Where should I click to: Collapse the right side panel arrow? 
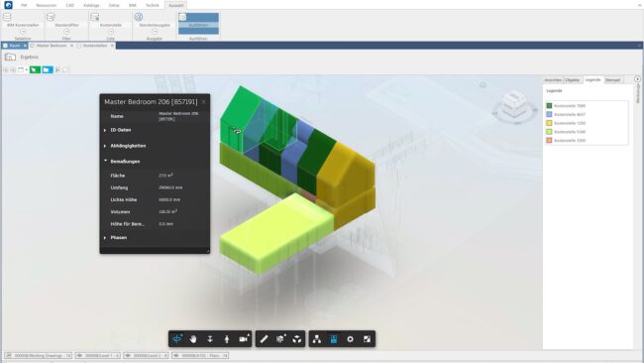pos(637,79)
